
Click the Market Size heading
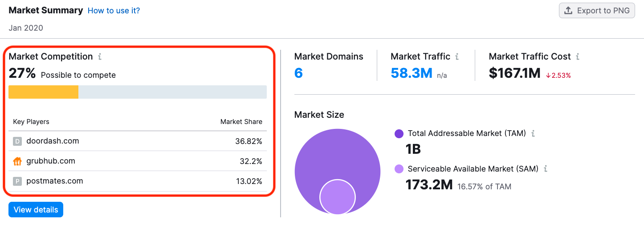(x=319, y=115)
